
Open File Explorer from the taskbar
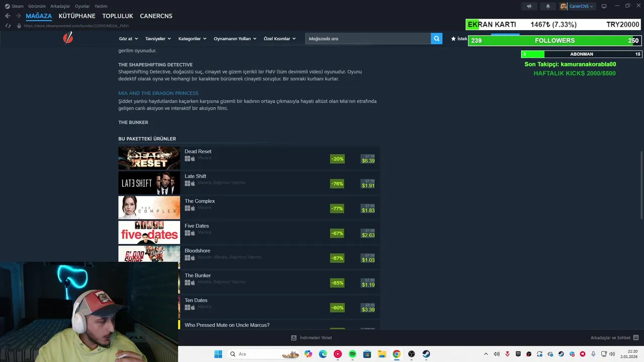382,354
